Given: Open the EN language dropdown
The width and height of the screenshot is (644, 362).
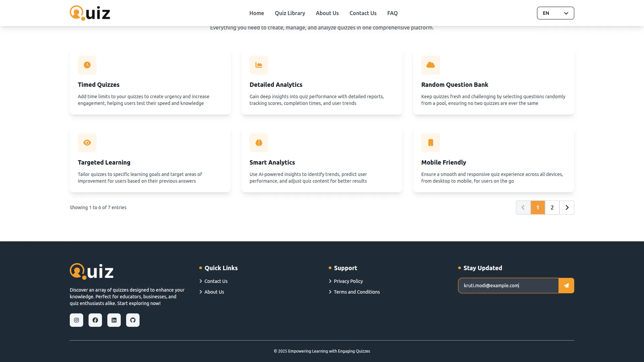Looking at the screenshot, I should [x=555, y=13].
